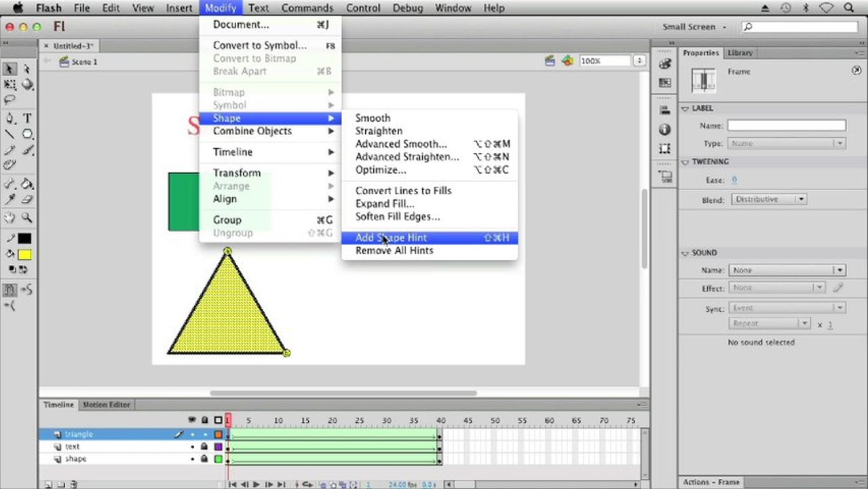
Task: Click the stroke color black swatch
Action: (24, 238)
